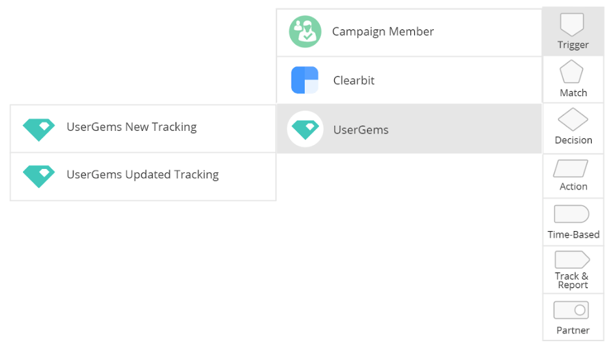The height and width of the screenshot is (364, 610).
Task: Click the Clearbit blue logo icon
Action: [x=305, y=80]
